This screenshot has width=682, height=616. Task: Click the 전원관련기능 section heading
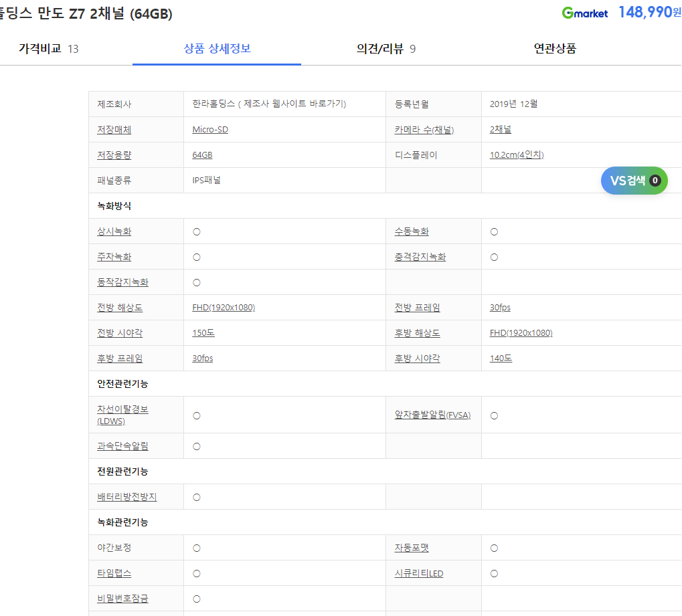[x=122, y=472]
